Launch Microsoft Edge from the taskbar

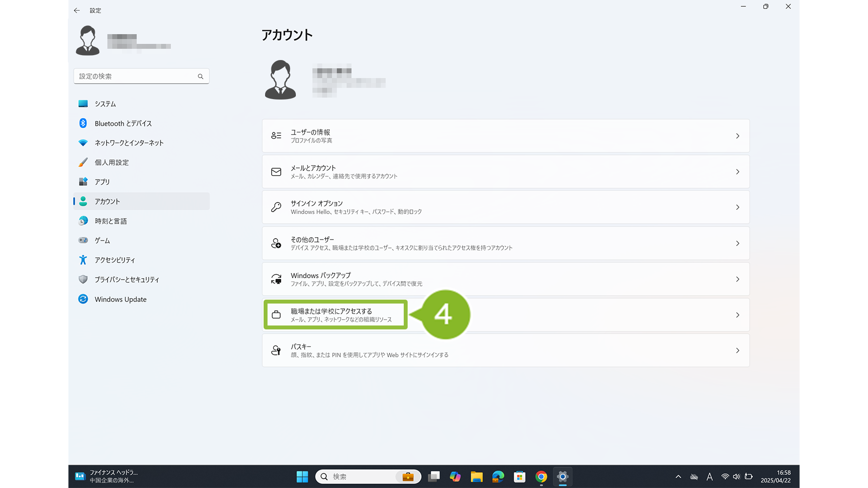pos(498,477)
